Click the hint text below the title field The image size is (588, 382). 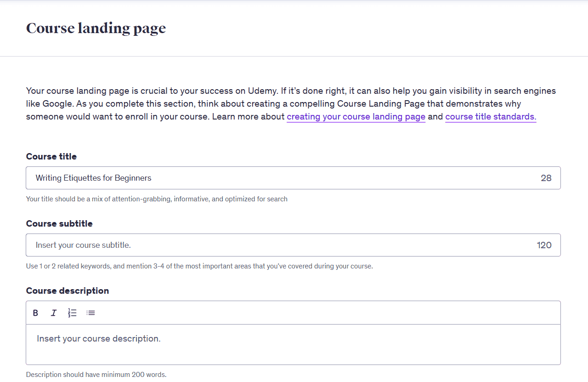[157, 199]
